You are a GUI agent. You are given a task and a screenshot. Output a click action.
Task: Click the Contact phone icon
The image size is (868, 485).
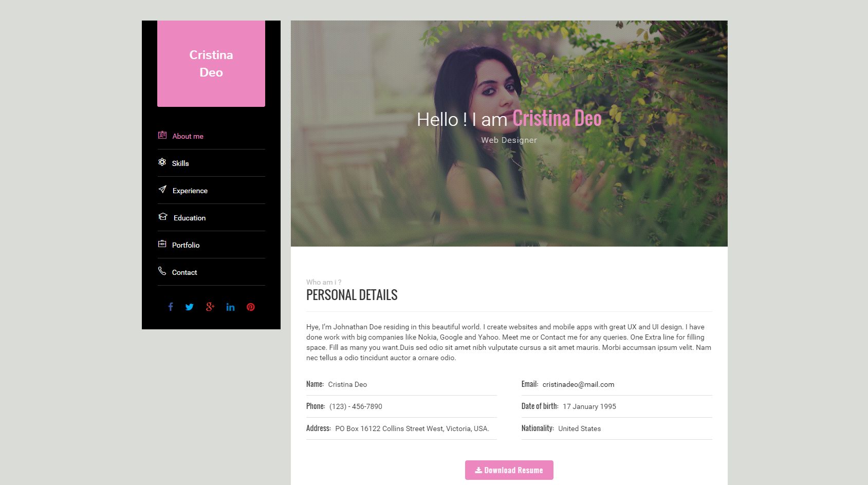[x=162, y=271]
